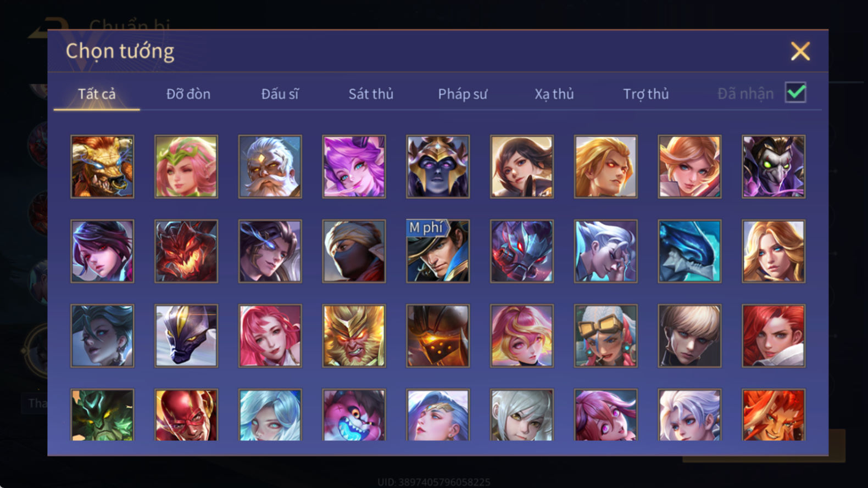Choose the white-bearded old man hero
Image resolution: width=868 pixels, height=488 pixels.
[270, 167]
